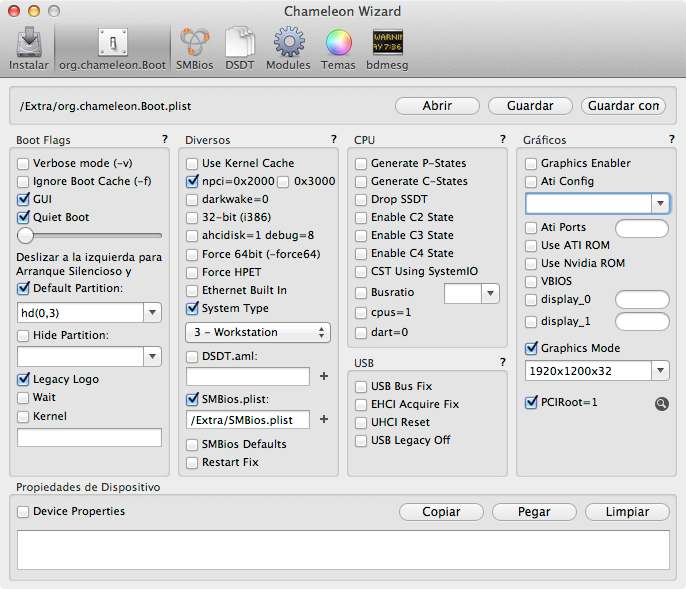Click the Gráficos help question mark

tap(671, 139)
